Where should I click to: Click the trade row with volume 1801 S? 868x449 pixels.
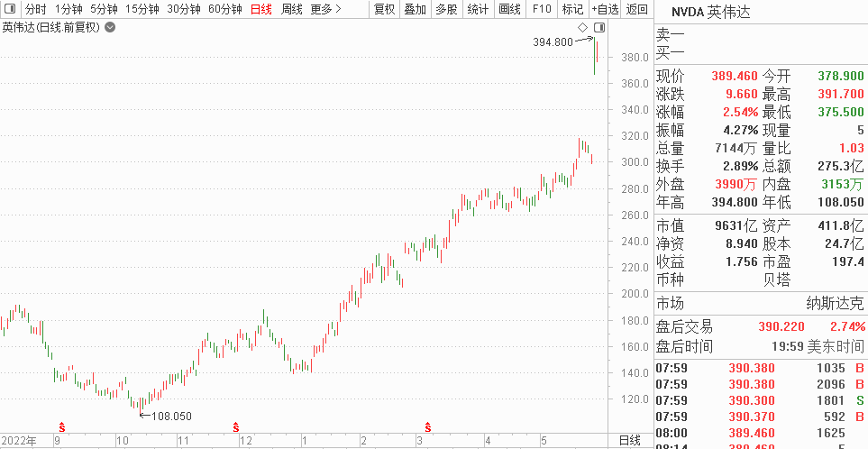tap(761, 400)
